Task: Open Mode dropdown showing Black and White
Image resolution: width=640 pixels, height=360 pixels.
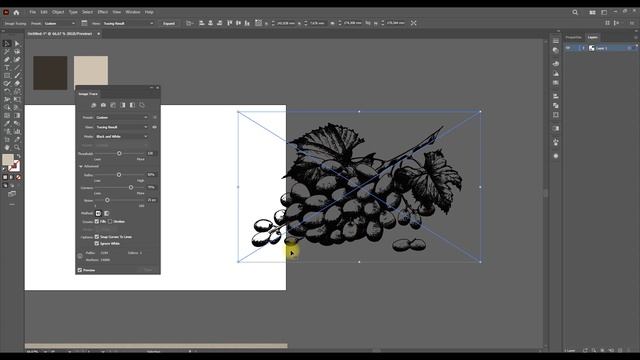Action: point(122,136)
